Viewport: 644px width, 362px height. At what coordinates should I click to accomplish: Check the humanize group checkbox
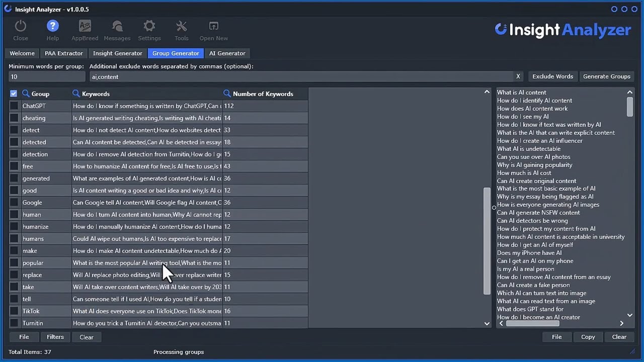14,227
